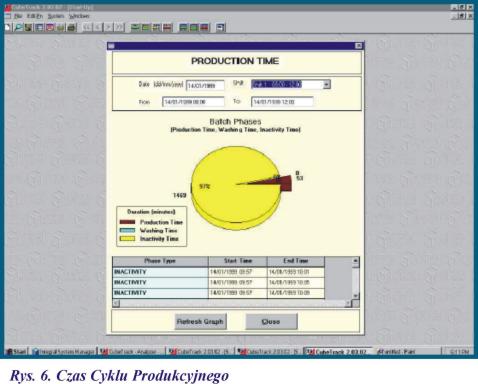Open the System menu

56,16
